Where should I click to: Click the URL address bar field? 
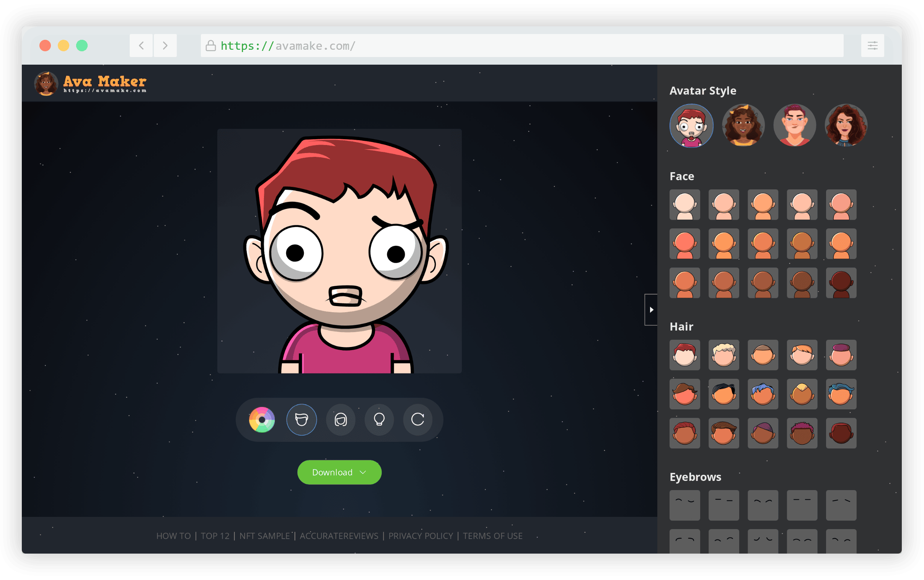tap(521, 46)
